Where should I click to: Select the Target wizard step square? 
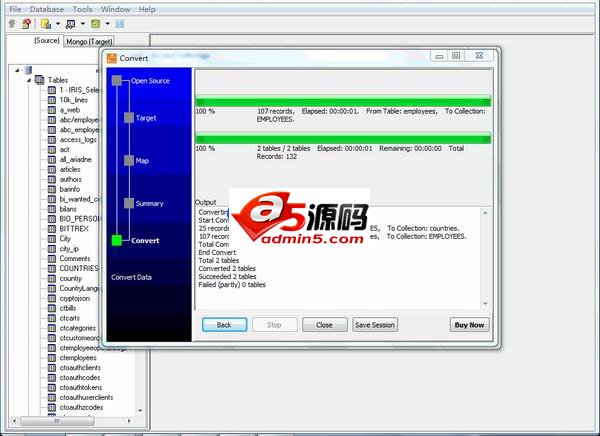(x=128, y=118)
